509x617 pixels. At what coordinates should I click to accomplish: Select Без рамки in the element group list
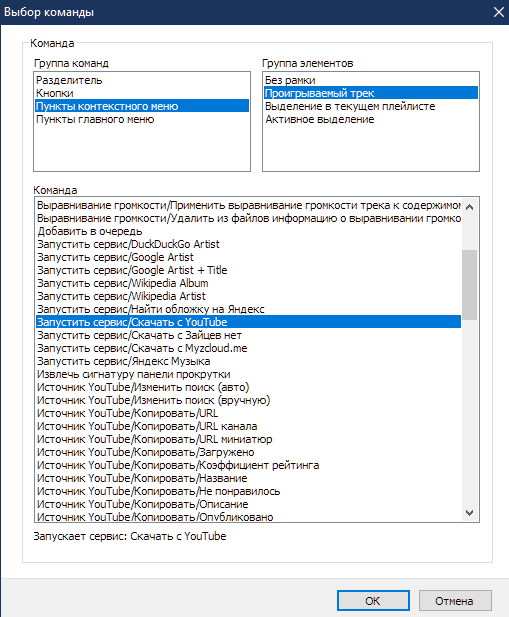[x=371, y=80]
